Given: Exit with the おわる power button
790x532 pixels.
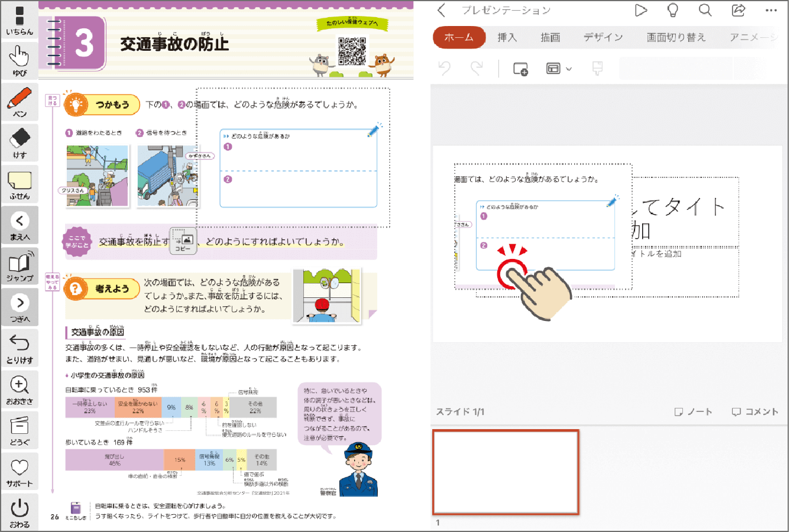Looking at the screenshot, I should pos(20,512).
